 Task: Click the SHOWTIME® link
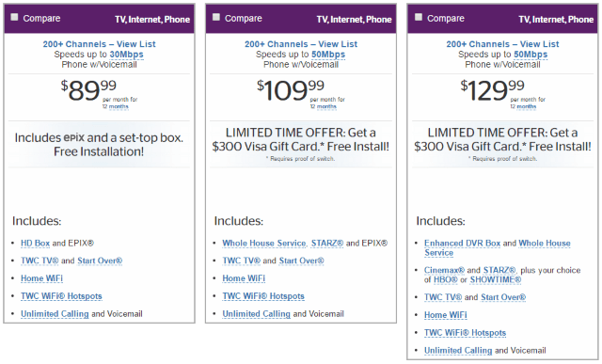point(496,280)
